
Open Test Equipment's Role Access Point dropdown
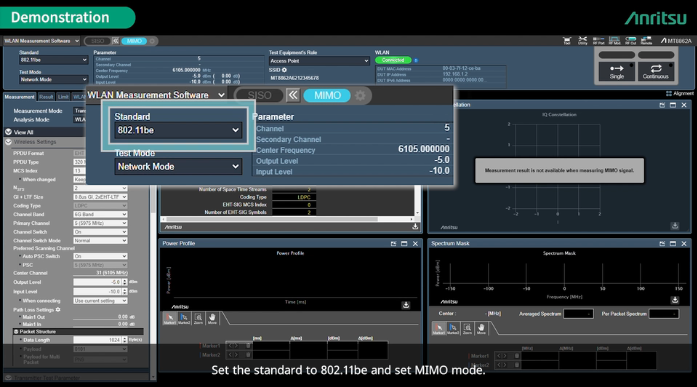(x=319, y=61)
